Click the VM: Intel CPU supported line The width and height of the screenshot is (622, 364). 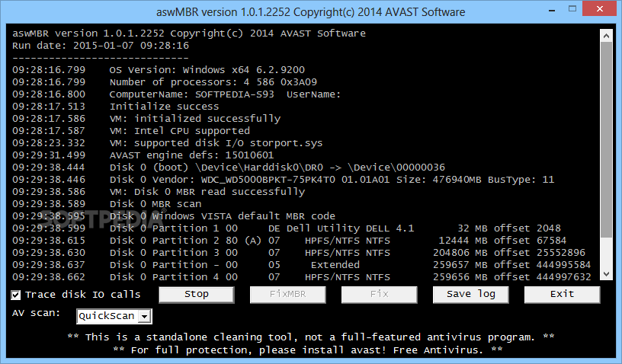[131, 131]
